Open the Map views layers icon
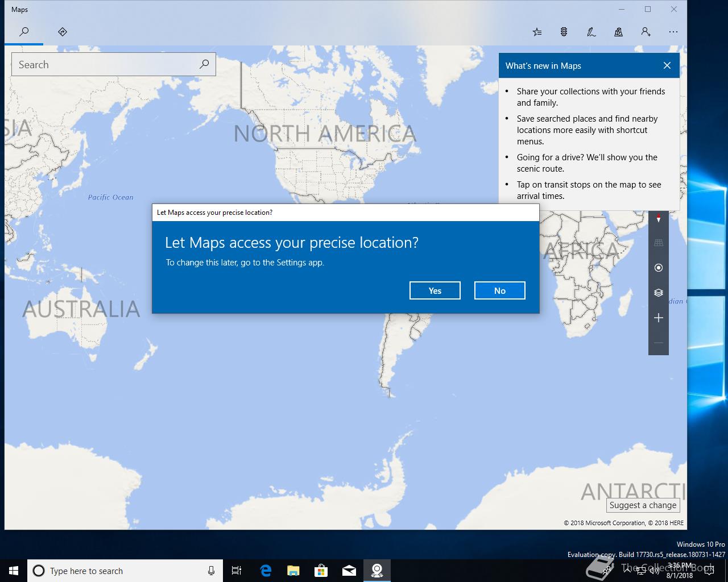The width and height of the screenshot is (728, 582). (659, 293)
